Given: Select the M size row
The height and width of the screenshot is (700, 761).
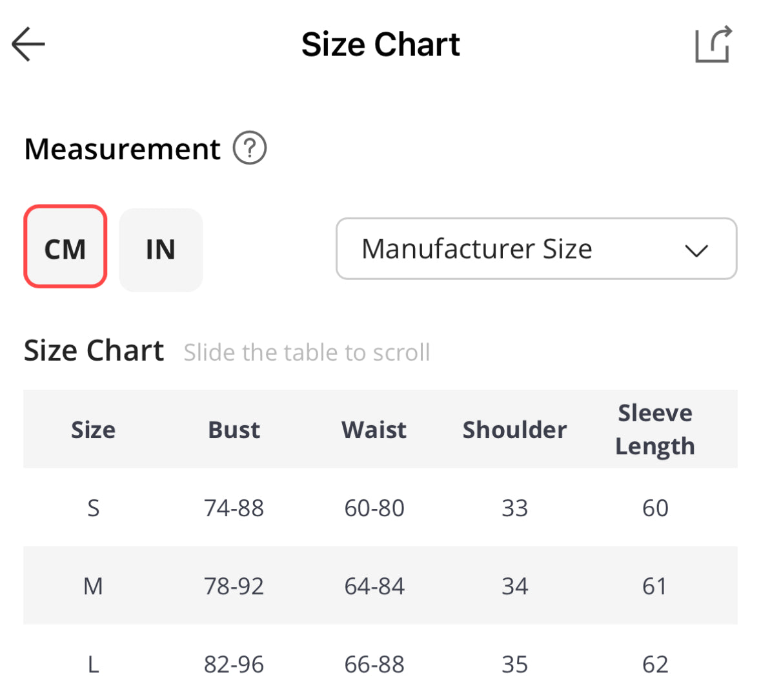Looking at the screenshot, I should (93, 586).
